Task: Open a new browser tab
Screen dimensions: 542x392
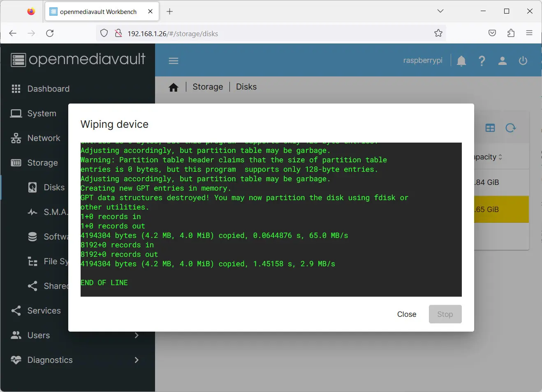Action: 169,12
